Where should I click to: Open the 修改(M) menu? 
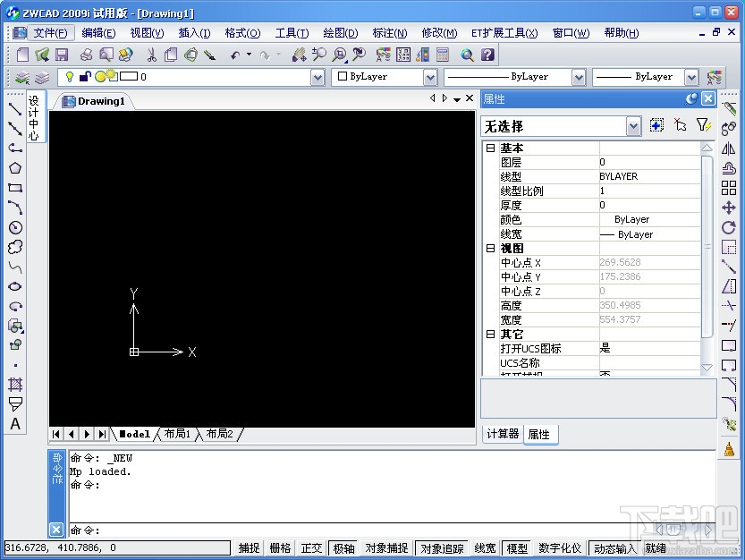click(x=439, y=33)
